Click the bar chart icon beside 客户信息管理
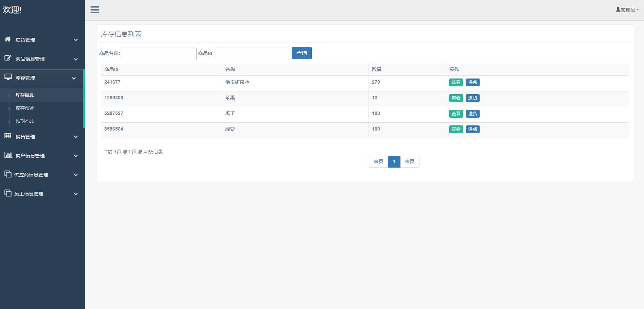644x309 pixels. click(8, 155)
